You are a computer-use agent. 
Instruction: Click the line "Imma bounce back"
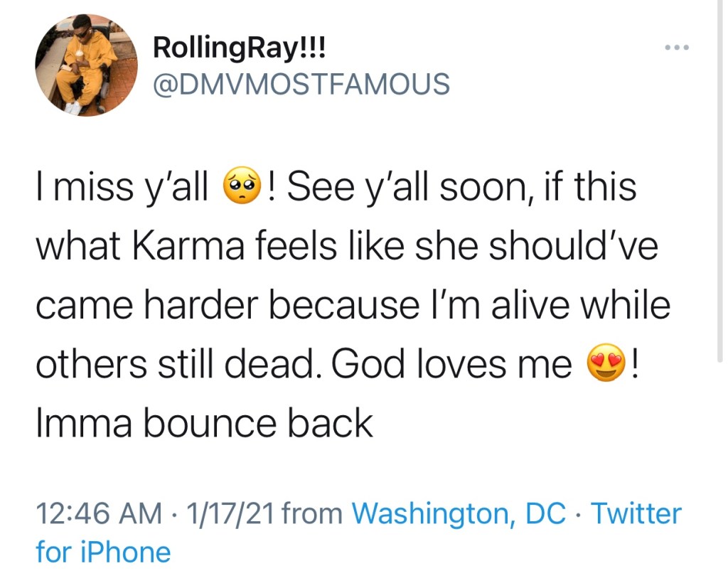tap(203, 424)
